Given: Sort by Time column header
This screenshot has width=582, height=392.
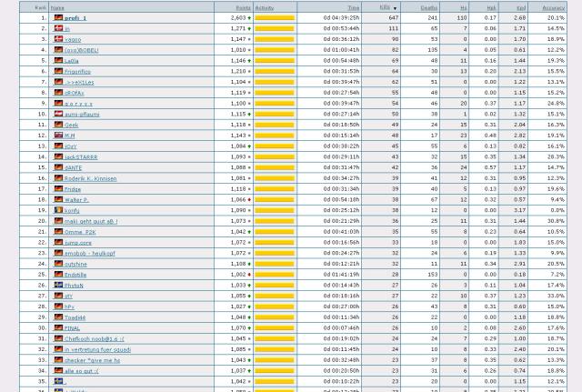Looking at the screenshot, I should (353, 7).
